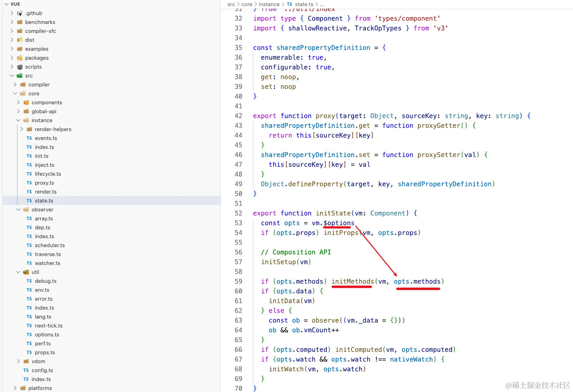Viewport: 573px width, 392px height.
Task: Click the TS icon beside init.ts
Action: pos(29,156)
